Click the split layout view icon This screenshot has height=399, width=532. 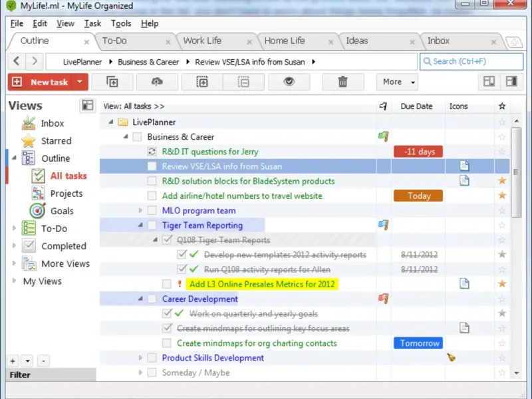click(x=489, y=81)
